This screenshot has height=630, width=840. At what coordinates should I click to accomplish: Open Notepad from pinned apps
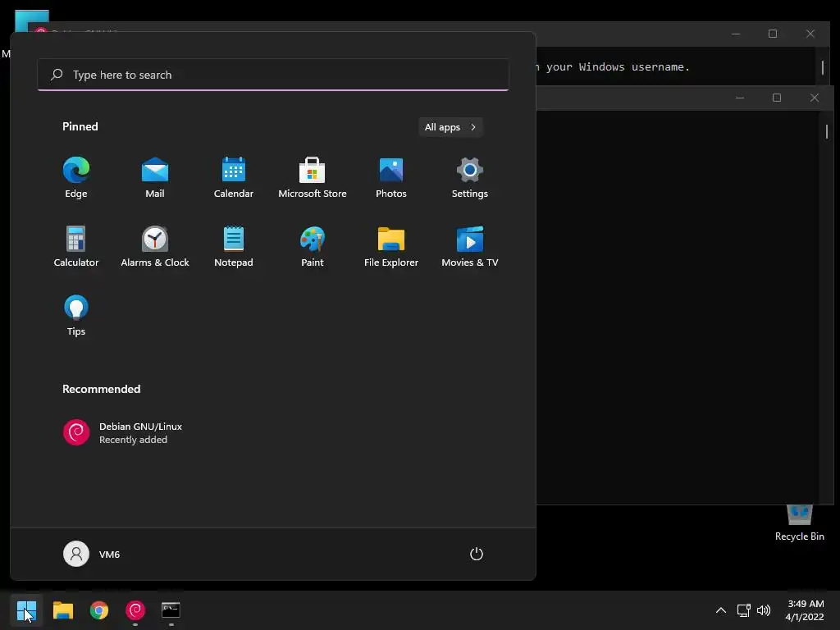(x=234, y=246)
